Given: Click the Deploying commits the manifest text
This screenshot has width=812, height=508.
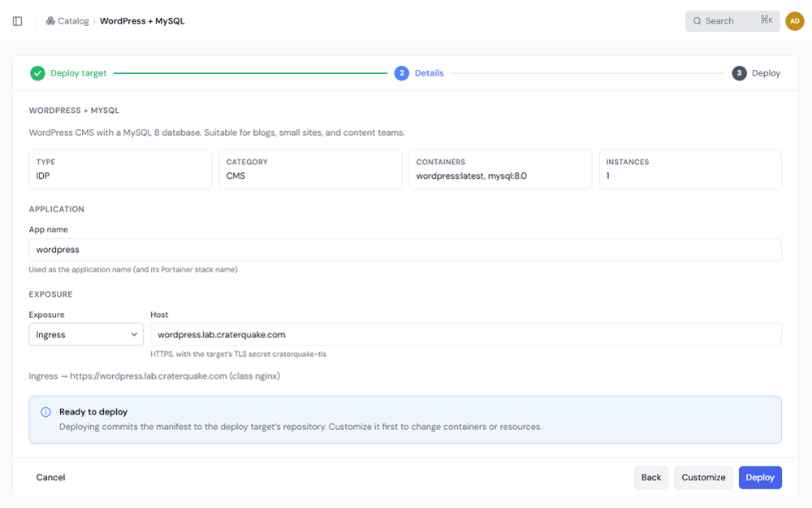Looking at the screenshot, I should (300, 428).
